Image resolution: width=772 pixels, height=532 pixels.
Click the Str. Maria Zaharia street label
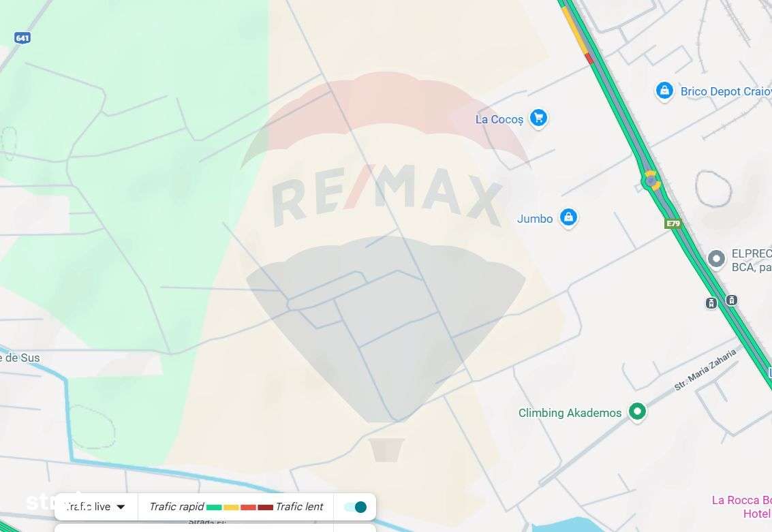pyautogui.click(x=705, y=370)
